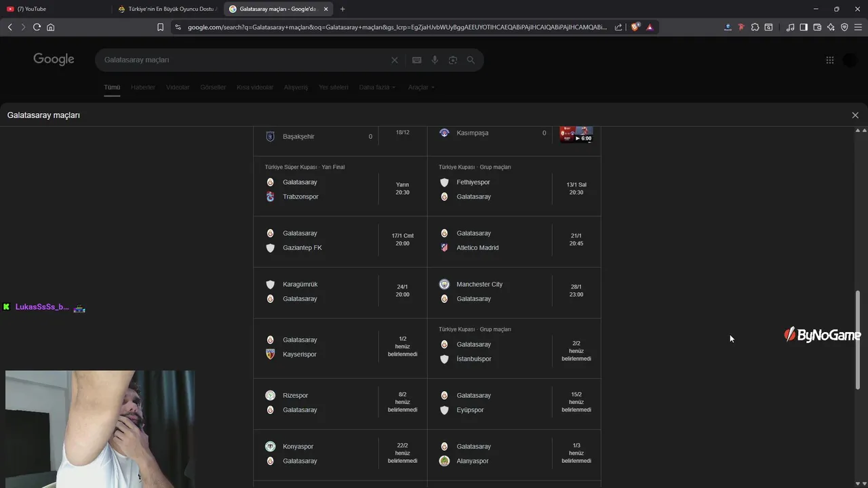Open the page share icon in the address bar
868x488 pixels.
(x=618, y=27)
